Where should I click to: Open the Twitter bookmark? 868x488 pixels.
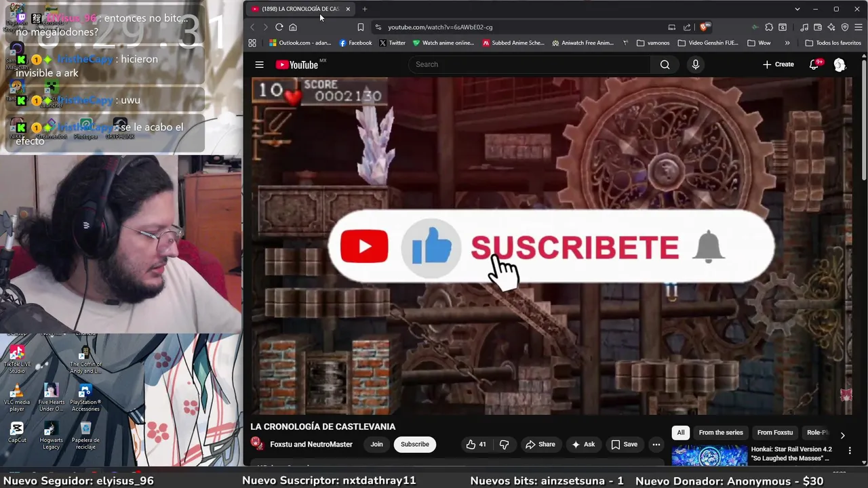392,43
